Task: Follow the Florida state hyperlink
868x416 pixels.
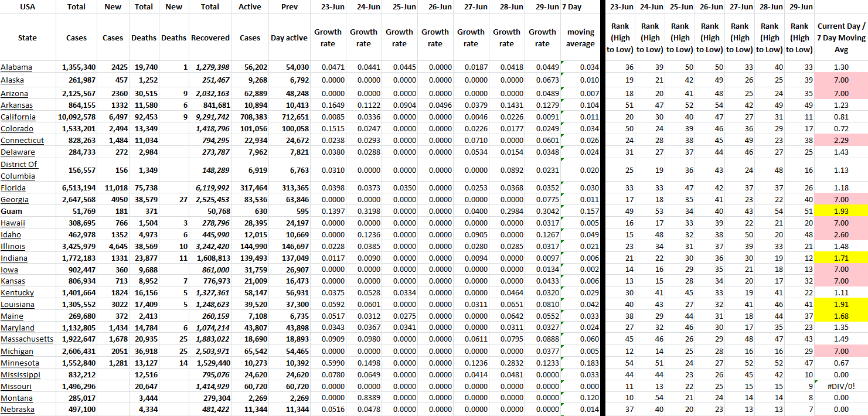Action: [x=13, y=188]
